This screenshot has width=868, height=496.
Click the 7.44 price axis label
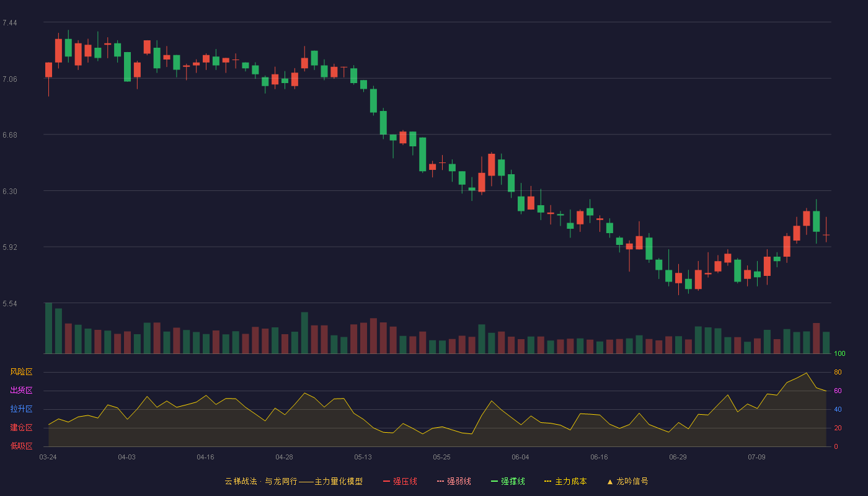[x=10, y=23]
